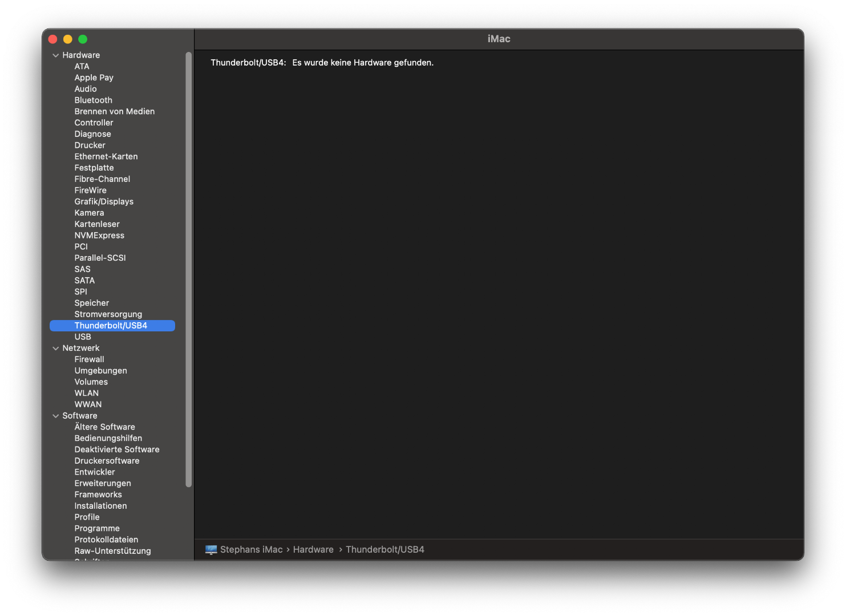Image resolution: width=846 pixels, height=616 pixels.
Task: Click the sidebar vertical scrollbar
Action: click(188, 270)
